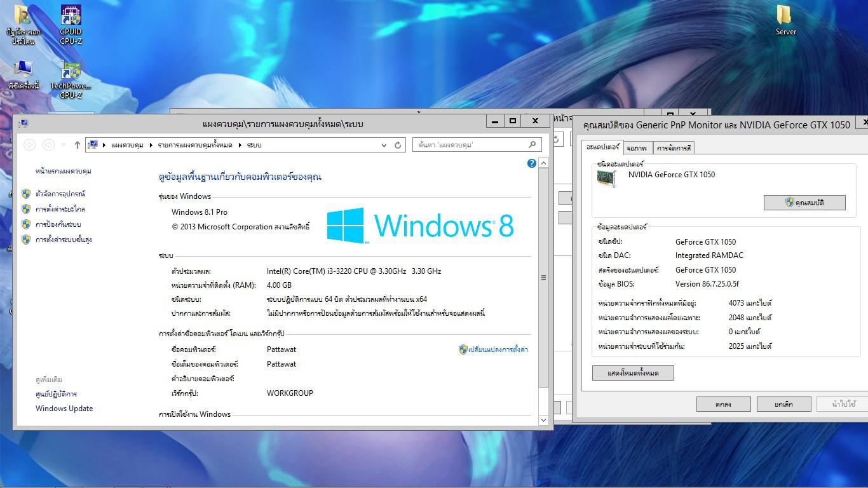Click the search field 'ค้นหา แผงควบคุม'

click(477, 145)
